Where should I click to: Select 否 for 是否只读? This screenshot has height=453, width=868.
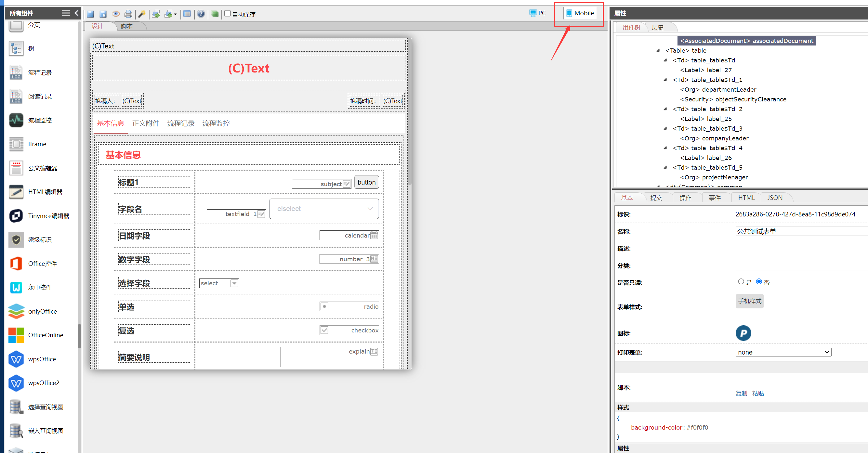pos(758,281)
